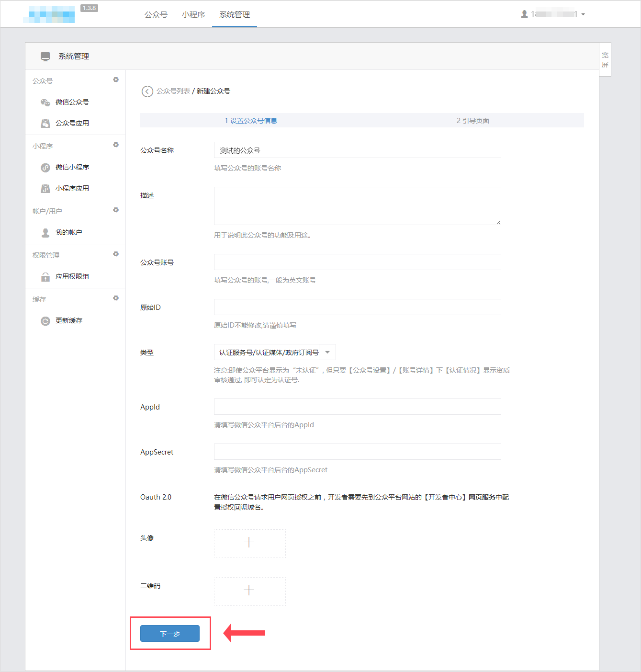641x672 pixels.
Task: Focus the AppId input field
Action: coord(357,407)
